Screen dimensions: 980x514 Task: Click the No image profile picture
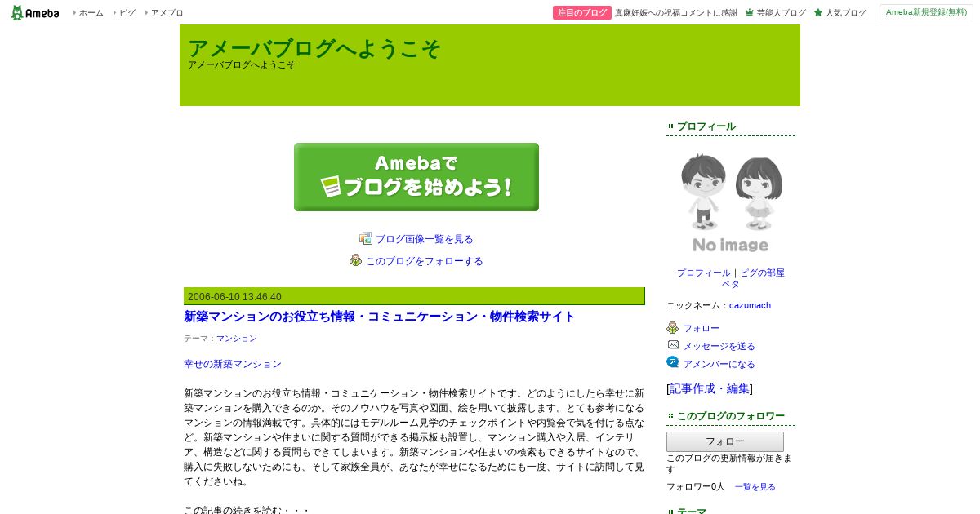(x=731, y=202)
